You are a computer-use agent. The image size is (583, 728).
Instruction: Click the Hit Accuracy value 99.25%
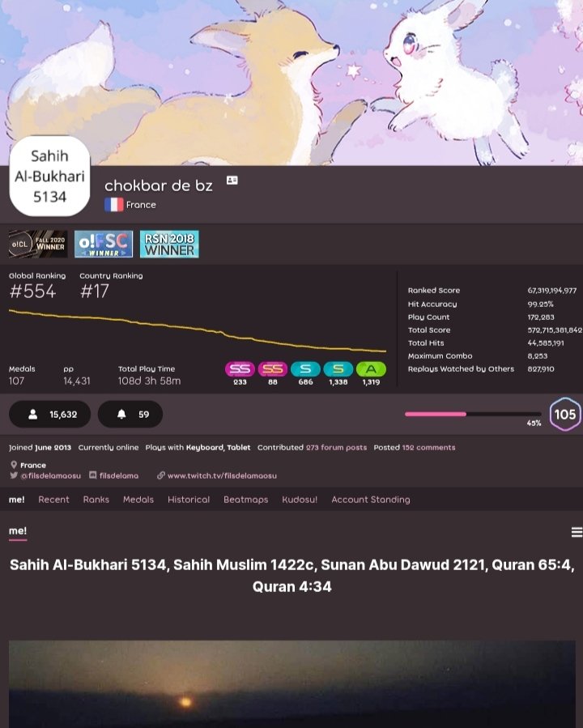pos(540,304)
